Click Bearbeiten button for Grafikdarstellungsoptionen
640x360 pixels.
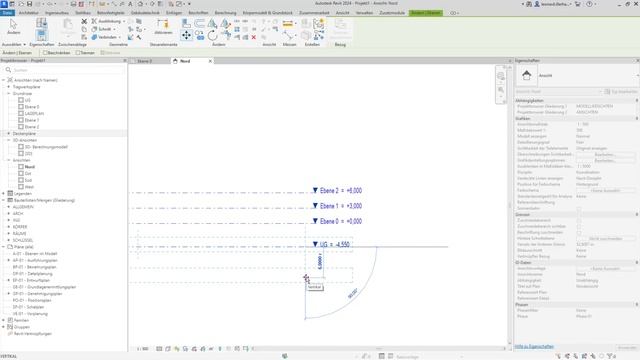(x=605, y=160)
